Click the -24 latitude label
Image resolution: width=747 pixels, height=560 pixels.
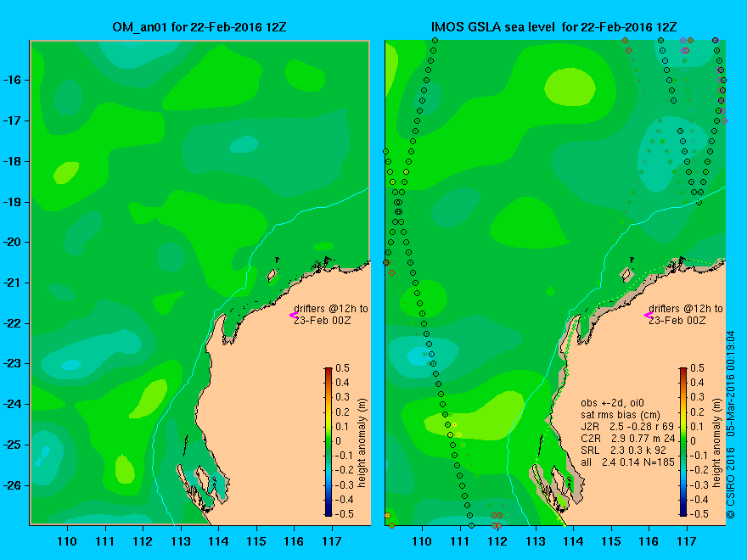pos(14,404)
